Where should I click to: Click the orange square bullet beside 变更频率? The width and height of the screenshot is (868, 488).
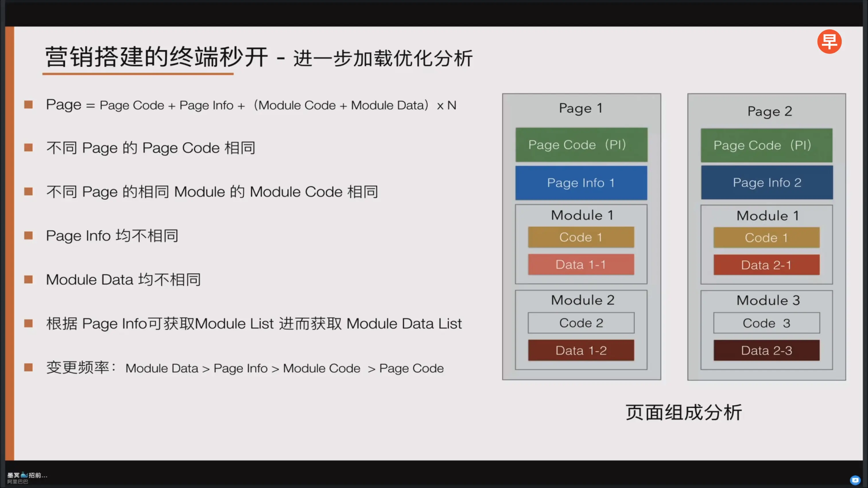tap(29, 367)
